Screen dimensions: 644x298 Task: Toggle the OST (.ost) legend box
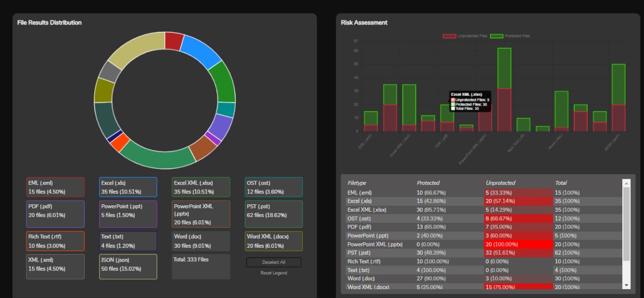274,187
